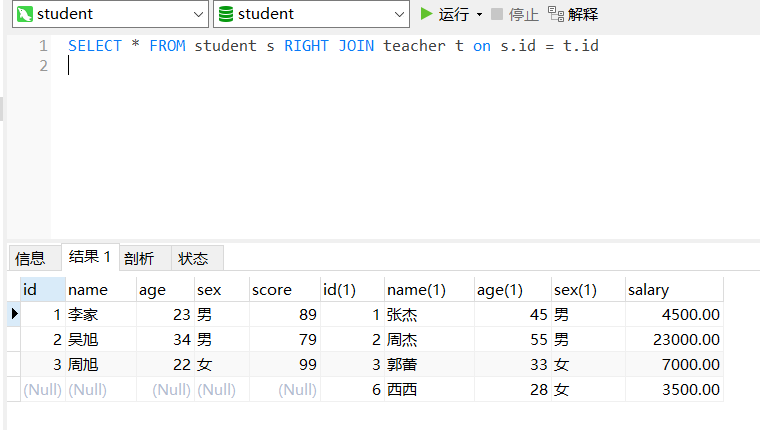Open the 剖析 tab

pos(139,258)
